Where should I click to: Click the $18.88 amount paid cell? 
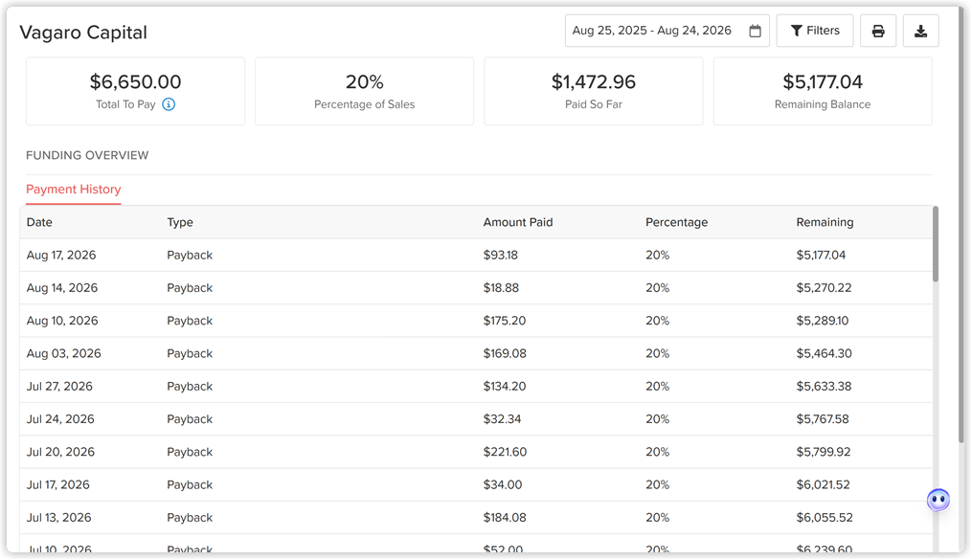click(501, 288)
